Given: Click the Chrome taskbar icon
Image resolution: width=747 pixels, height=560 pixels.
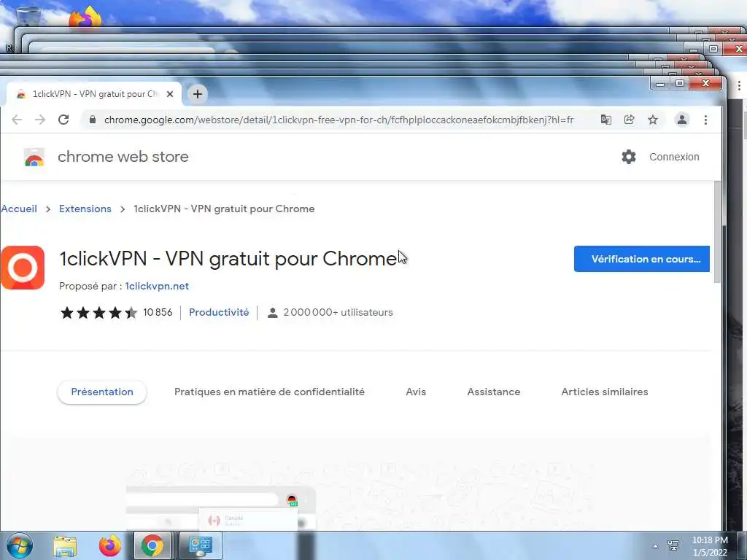Looking at the screenshot, I should click(152, 545).
